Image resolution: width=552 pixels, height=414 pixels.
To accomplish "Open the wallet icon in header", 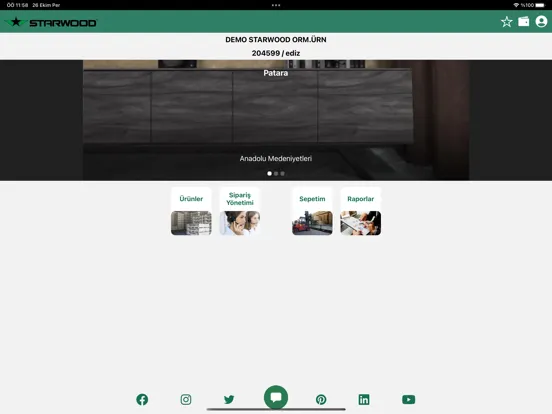I will 523,22.
